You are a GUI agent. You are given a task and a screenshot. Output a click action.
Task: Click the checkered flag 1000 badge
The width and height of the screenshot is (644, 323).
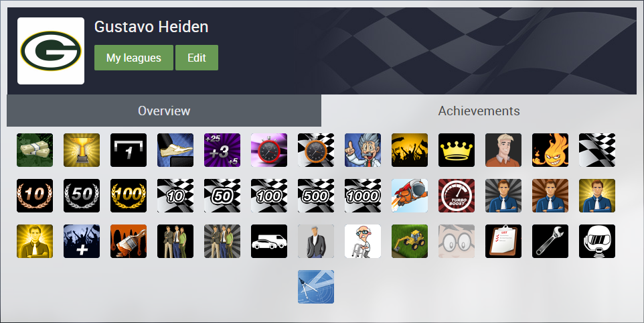(363, 196)
